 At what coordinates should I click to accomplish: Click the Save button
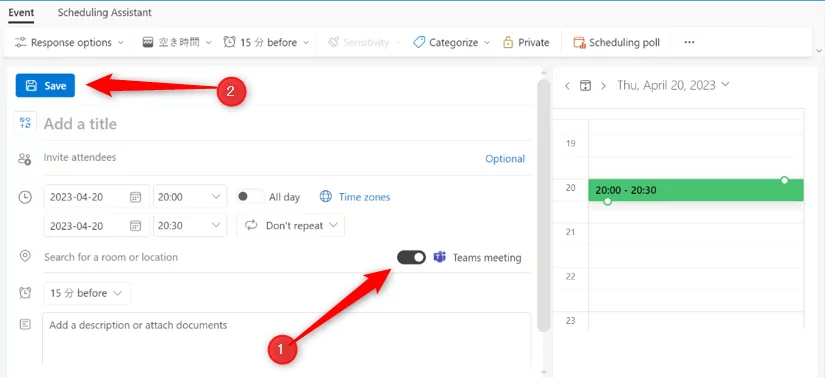pos(45,86)
